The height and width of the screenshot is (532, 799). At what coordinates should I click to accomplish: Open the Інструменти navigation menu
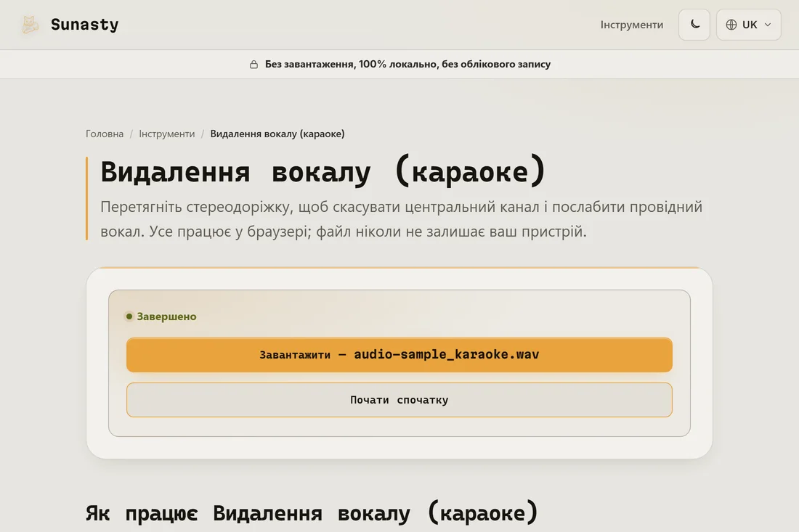click(x=631, y=25)
